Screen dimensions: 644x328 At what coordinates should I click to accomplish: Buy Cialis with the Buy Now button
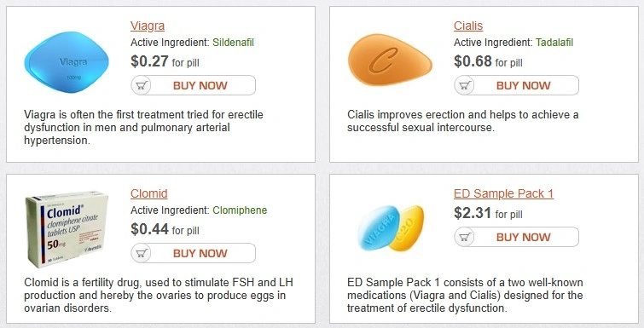pos(516,85)
